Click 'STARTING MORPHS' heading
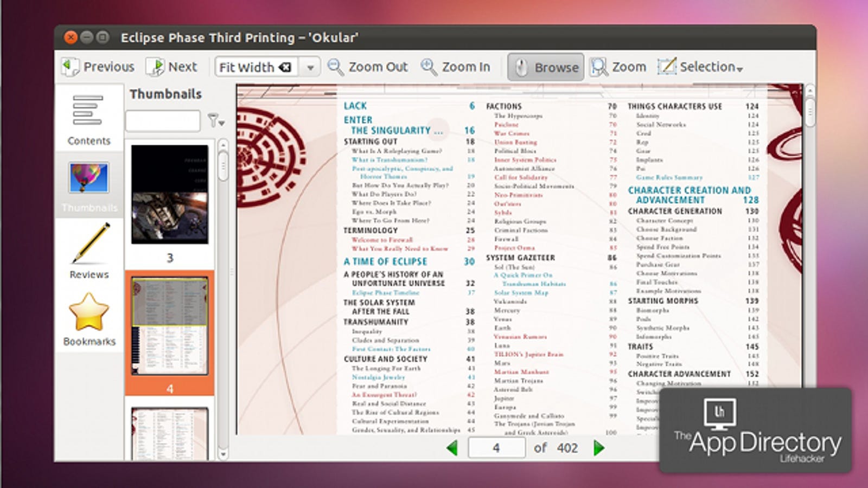 [663, 301]
